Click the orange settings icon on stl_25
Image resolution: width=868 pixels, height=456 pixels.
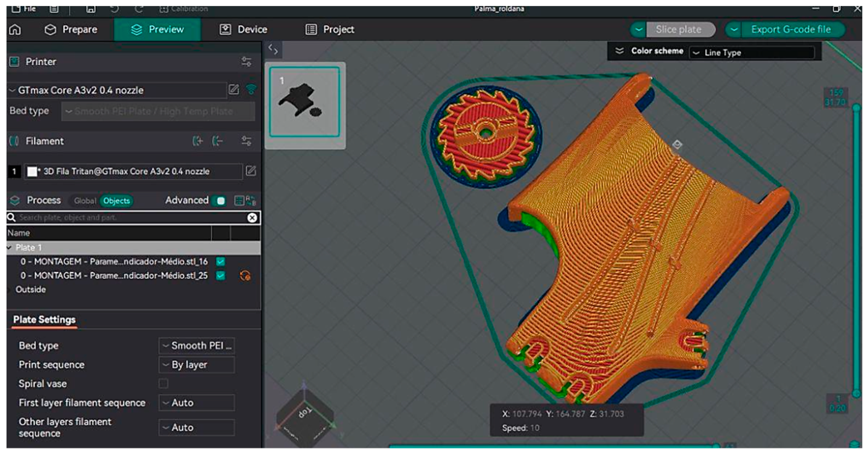(245, 276)
